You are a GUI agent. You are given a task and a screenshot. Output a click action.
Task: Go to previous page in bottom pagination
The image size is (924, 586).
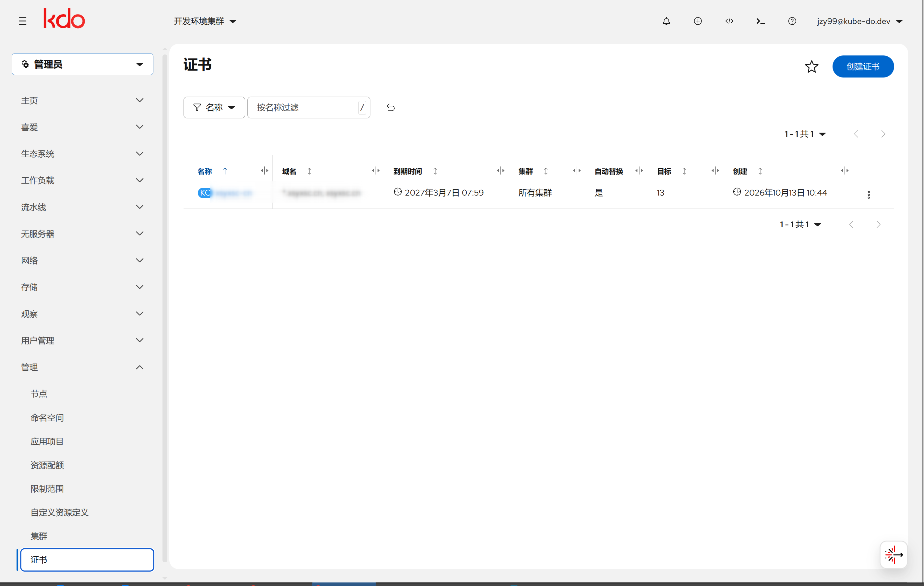851,224
